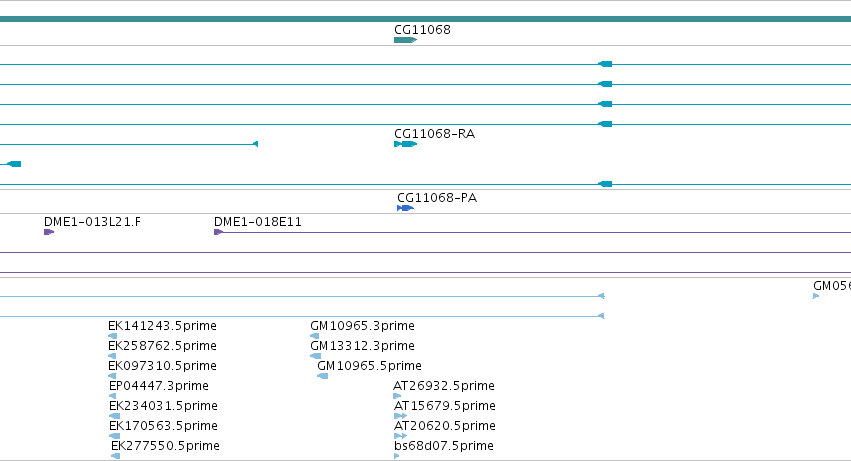Click the EK141243.5prime EST glyph

click(x=112, y=336)
